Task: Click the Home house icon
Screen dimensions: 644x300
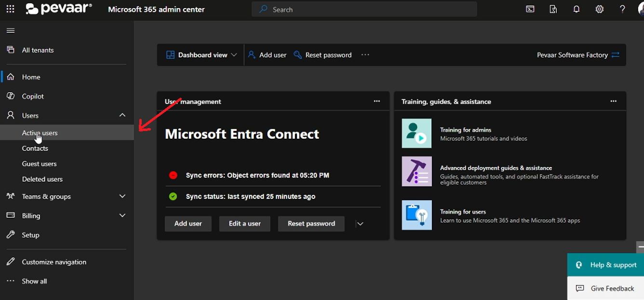Action: pyautogui.click(x=10, y=77)
